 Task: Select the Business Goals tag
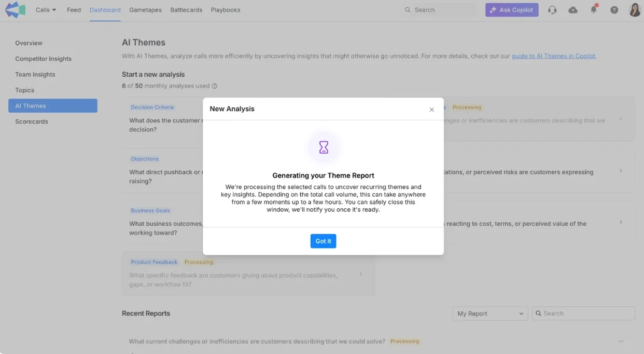pos(150,211)
